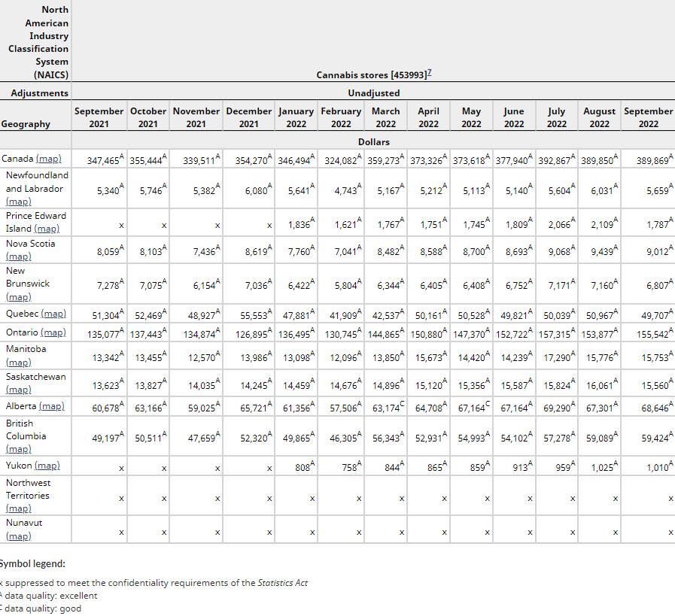Open the Saskatchewan map link

[x=18, y=390]
